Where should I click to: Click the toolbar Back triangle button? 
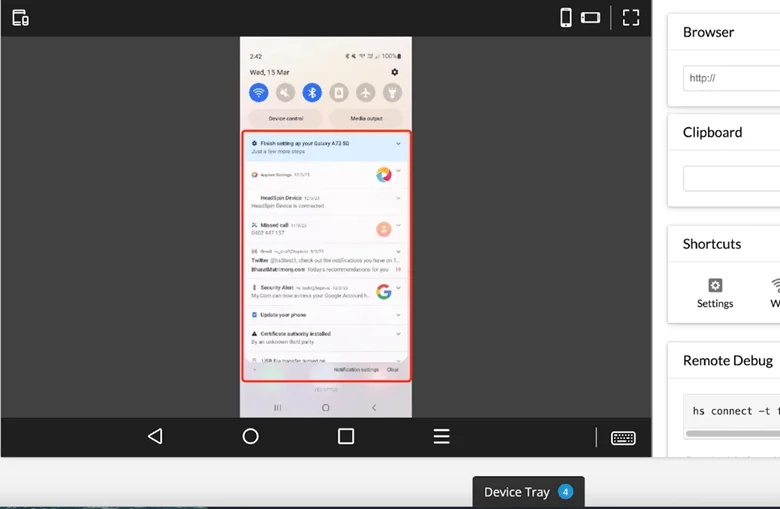click(x=155, y=436)
